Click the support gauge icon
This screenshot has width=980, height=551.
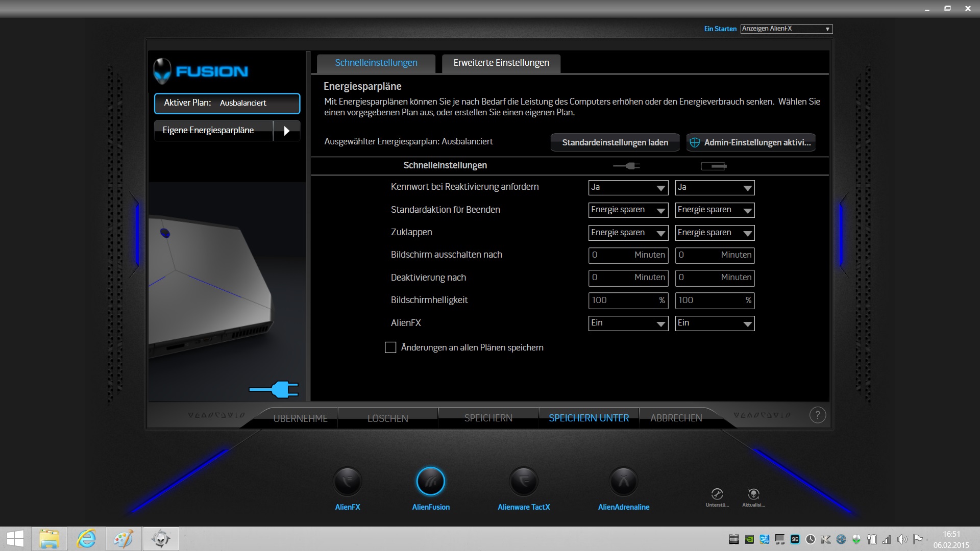(x=717, y=494)
